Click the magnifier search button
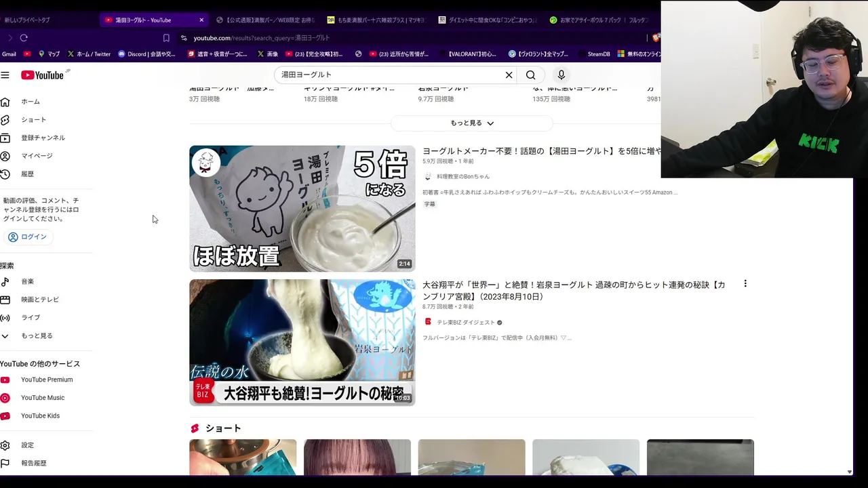 [531, 75]
